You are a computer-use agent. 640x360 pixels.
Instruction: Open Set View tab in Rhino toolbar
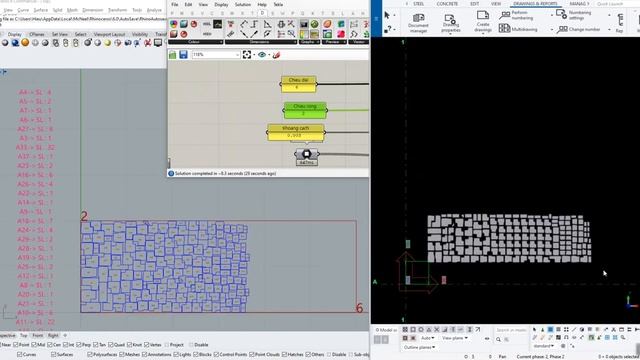pos(60,34)
